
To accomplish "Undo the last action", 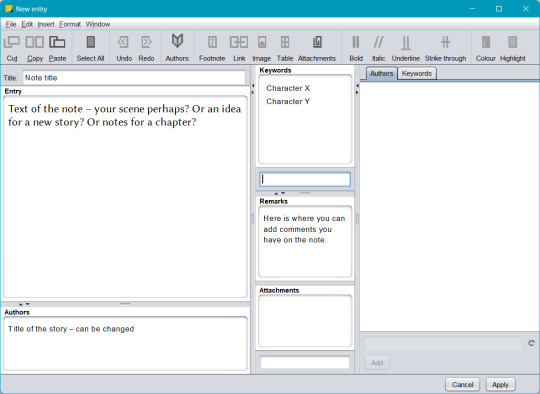I will 124,48.
